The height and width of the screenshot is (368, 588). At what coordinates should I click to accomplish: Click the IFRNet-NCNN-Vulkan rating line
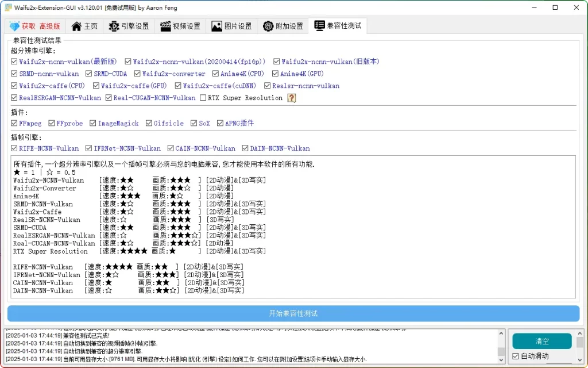point(128,275)
